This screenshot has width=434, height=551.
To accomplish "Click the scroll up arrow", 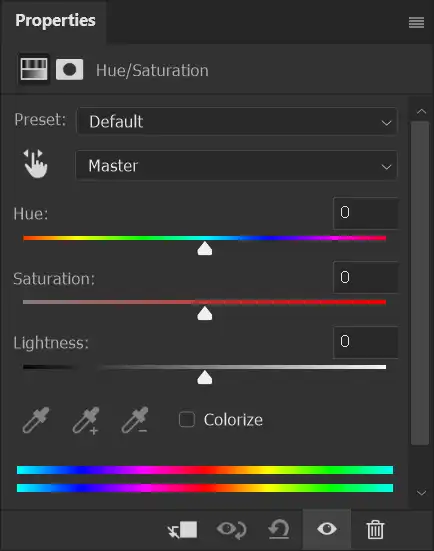I will pyautogui.click(x=421, y=112).
